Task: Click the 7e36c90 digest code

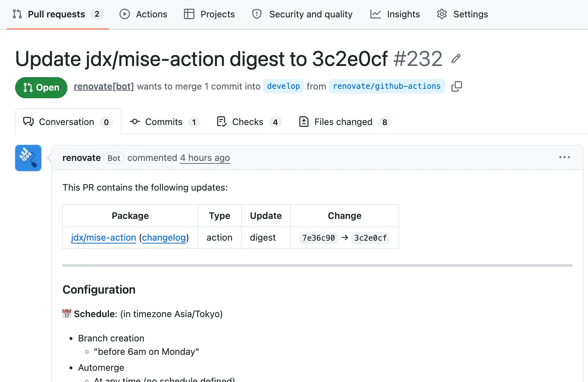Action: pos(319,238)
